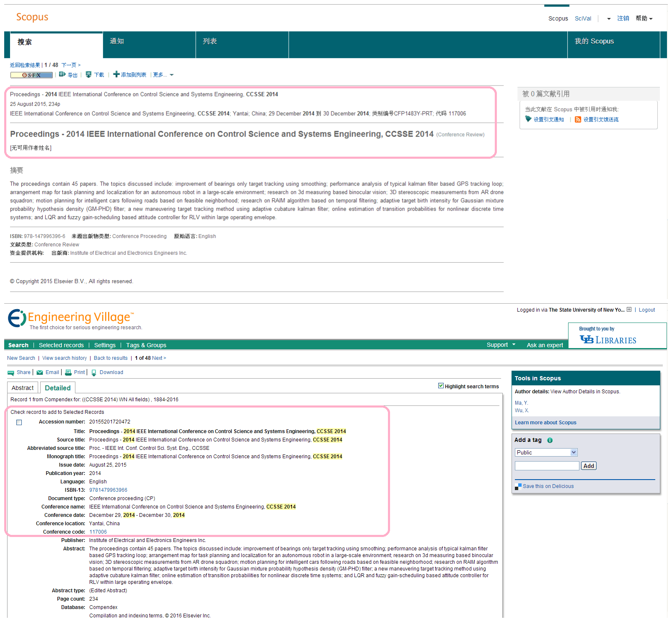
Task: Click conference code 117006 link
Action: (98, 532)
